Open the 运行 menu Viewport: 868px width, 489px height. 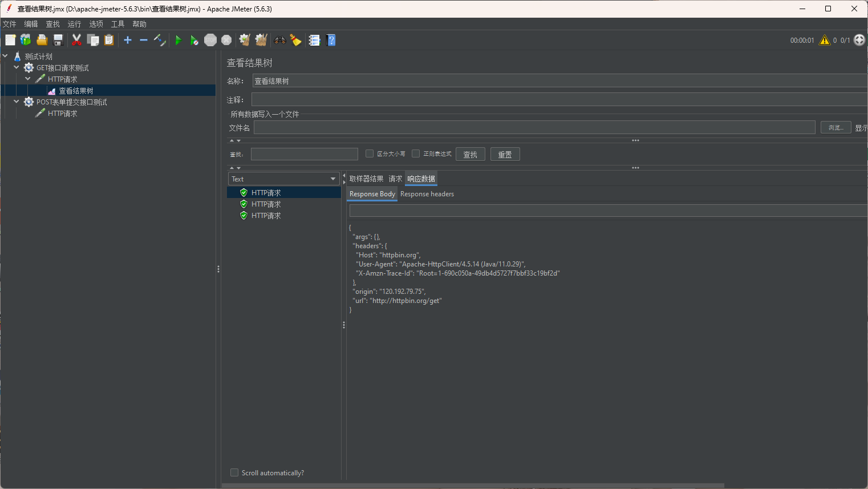pos(74,24)
